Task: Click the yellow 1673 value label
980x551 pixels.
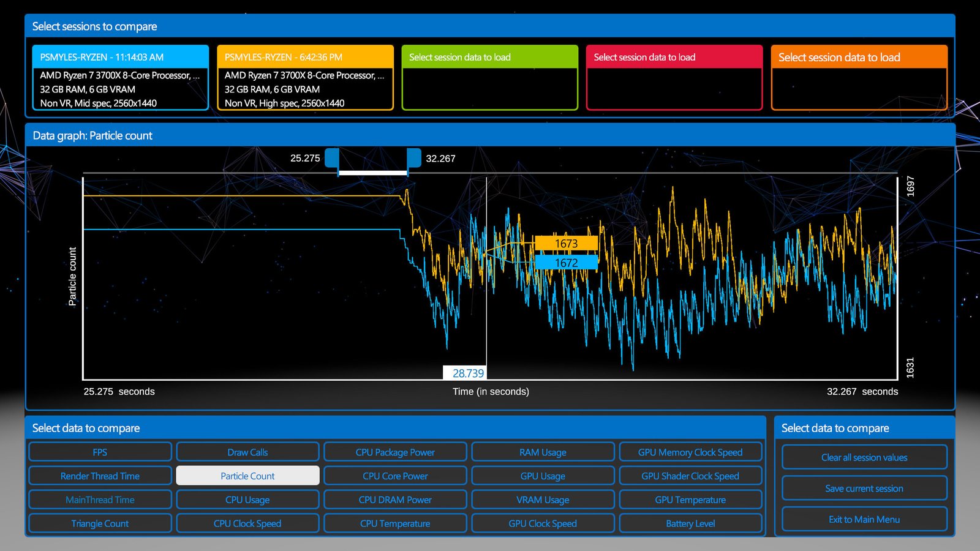Action: point(566,244)
